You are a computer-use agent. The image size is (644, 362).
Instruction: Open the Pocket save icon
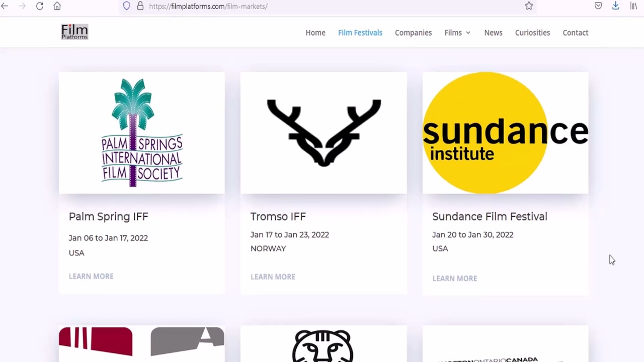pyautogui.click(x=598, y=6)
